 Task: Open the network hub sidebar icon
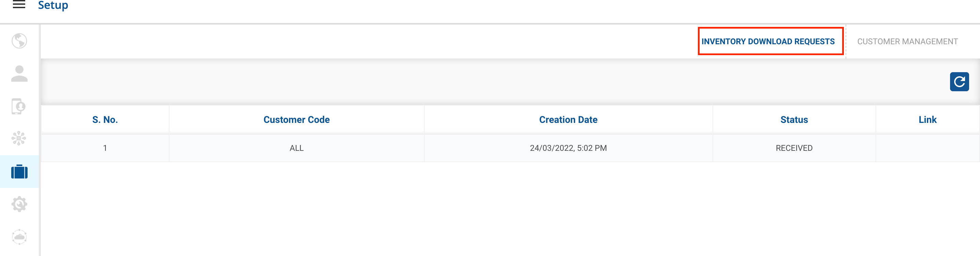pyautogui.click(x=19, y=139)
